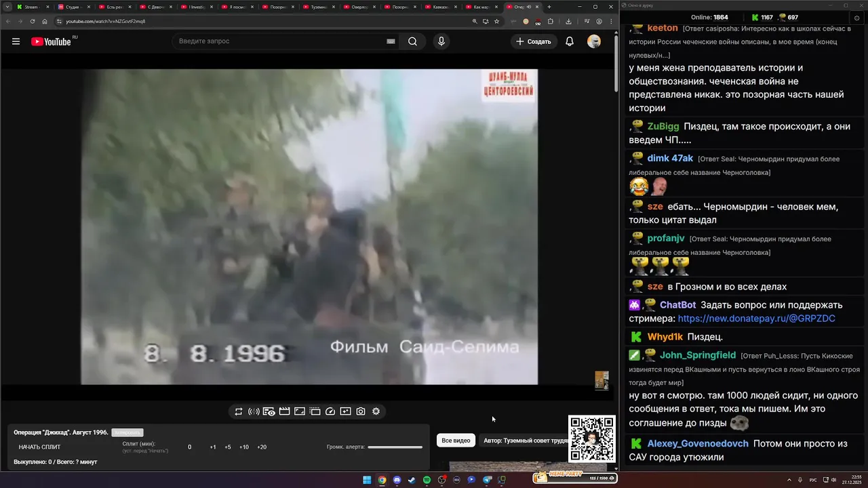868x488 pixels.
Task: Click the video player frame
Action: point(309,226)
